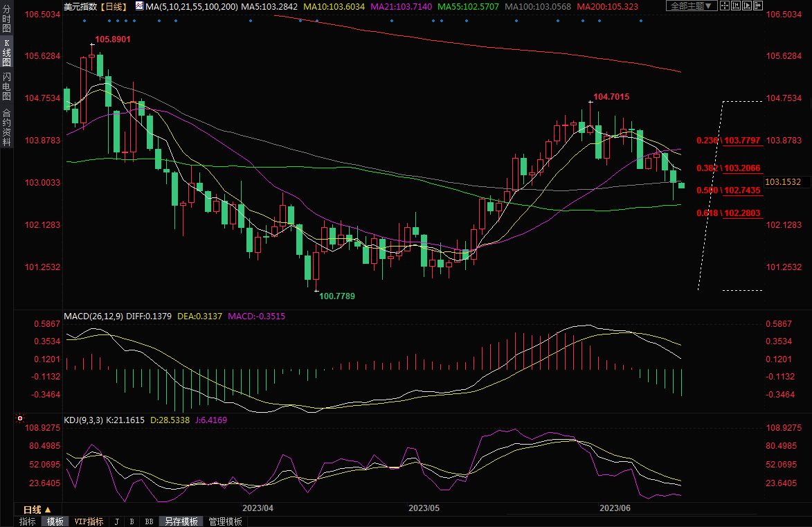Click the chart playback icon
The height and width of the screenshot is (527, 812).
tap(747, 6)
